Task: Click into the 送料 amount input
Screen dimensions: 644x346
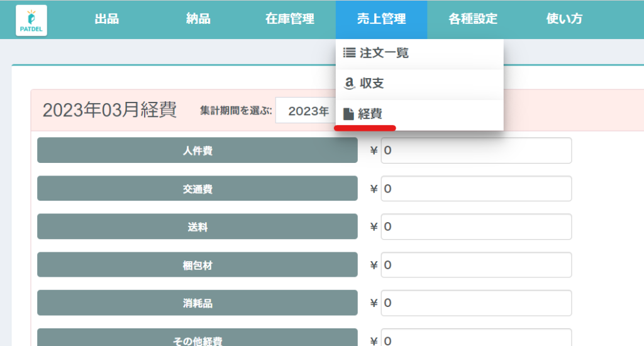Action: [x=476, y=227]
